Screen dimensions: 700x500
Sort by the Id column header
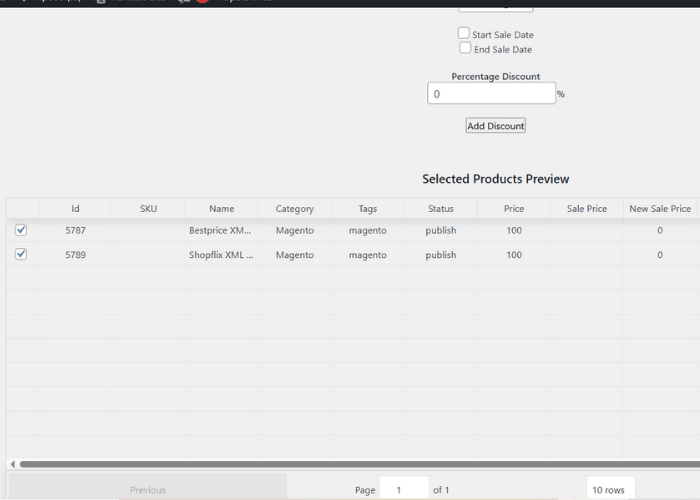[75, 209]
